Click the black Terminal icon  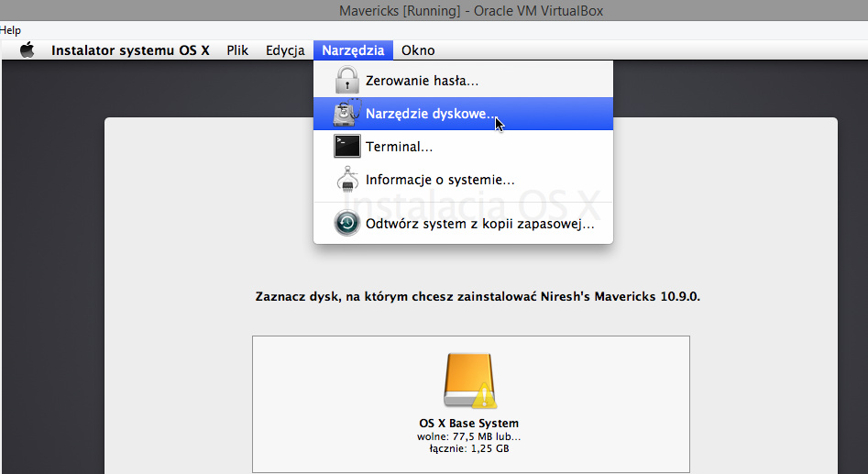[347, 146]
